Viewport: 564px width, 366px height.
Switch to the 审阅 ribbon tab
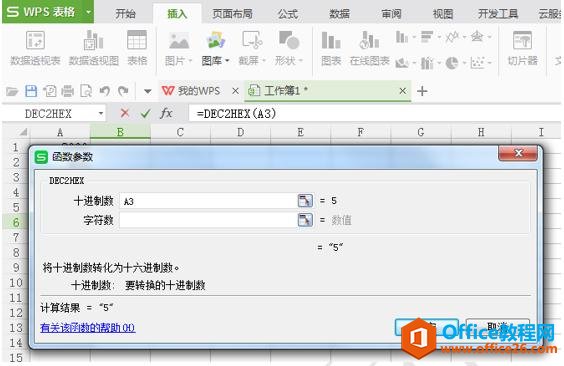[391, 14]
